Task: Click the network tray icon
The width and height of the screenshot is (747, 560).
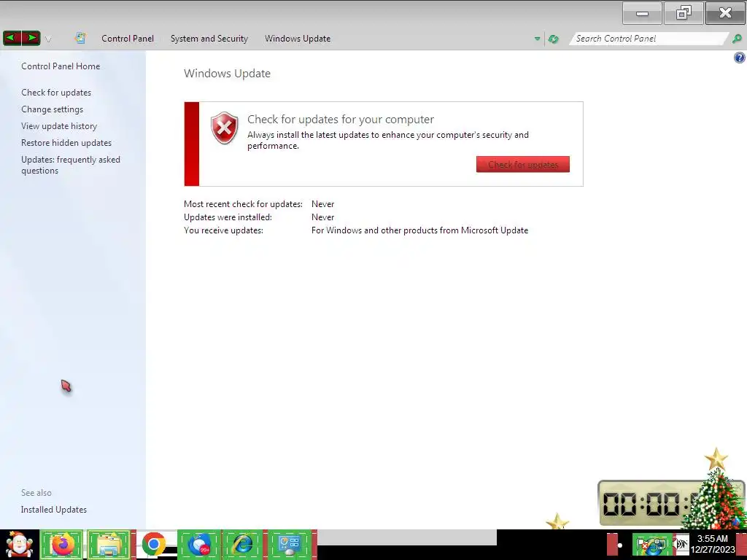Action: click(x=659, y=545)
